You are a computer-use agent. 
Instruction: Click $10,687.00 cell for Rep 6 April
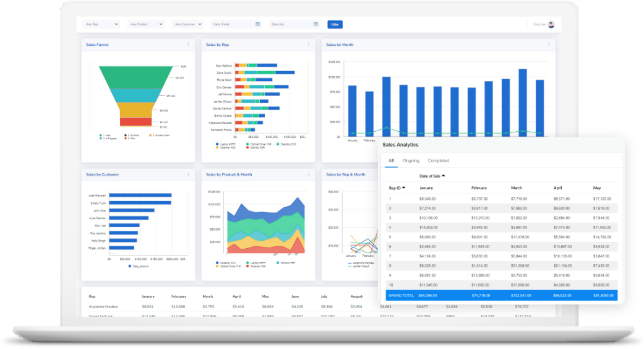[x=563, y=247]
